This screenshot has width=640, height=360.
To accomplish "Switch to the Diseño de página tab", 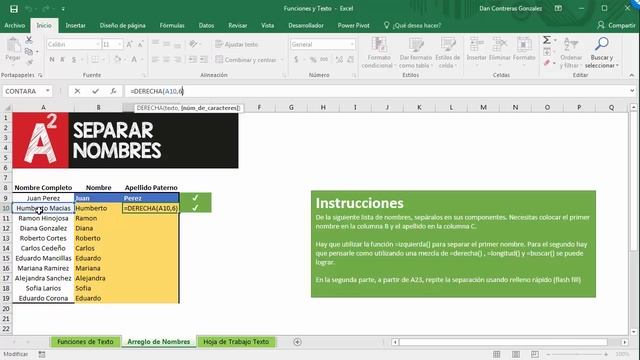I will (x=122, y=25).
